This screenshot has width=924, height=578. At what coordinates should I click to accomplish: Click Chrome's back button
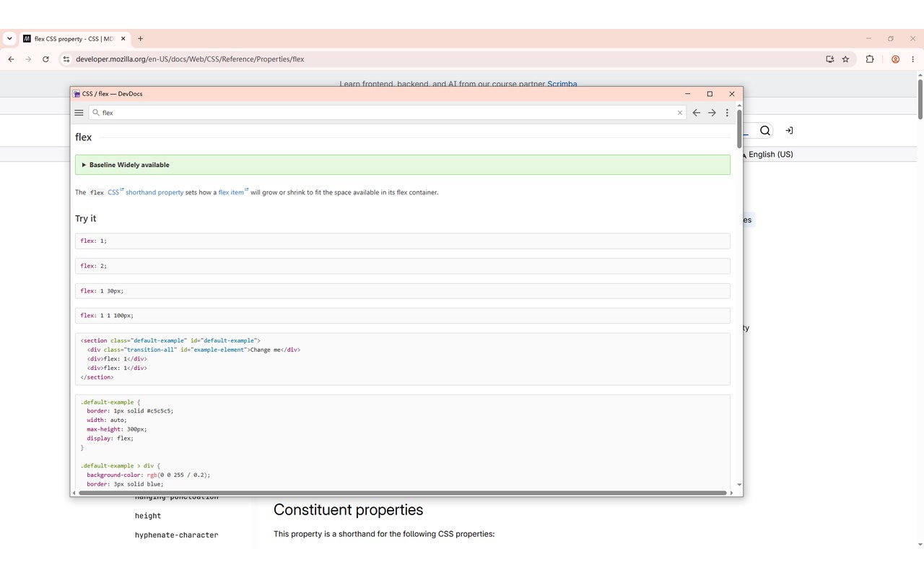click(11, 59)
